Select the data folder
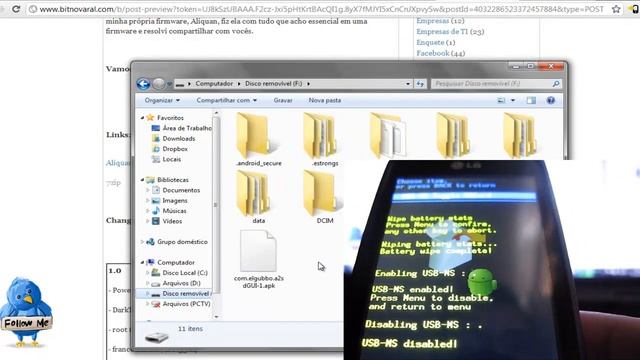The image size is (640, 360). pos(258,197)
